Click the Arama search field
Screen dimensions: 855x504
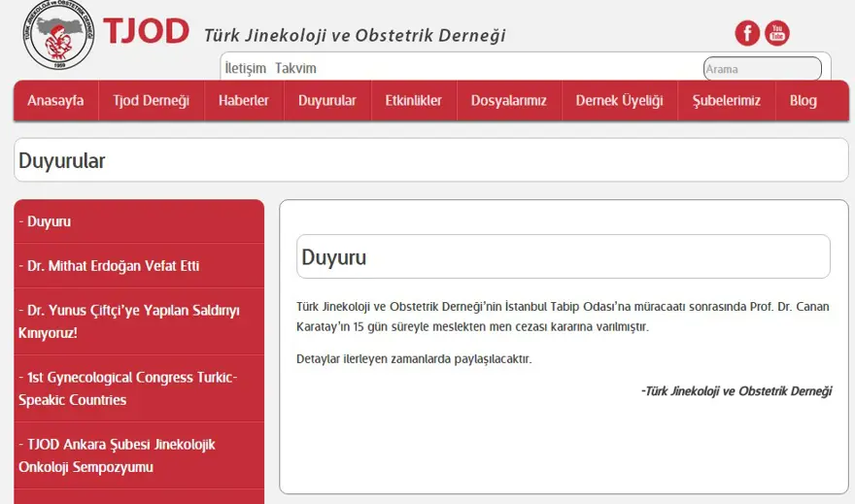[762, 69]
